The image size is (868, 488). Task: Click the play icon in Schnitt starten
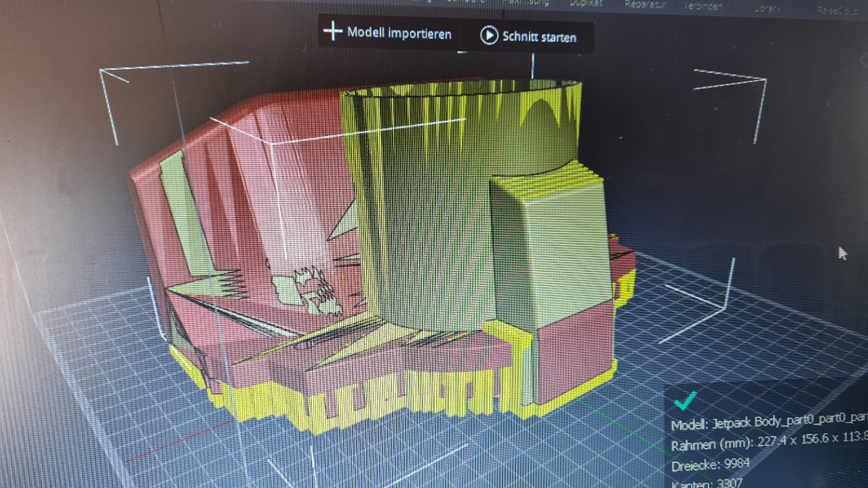point(489,35)
